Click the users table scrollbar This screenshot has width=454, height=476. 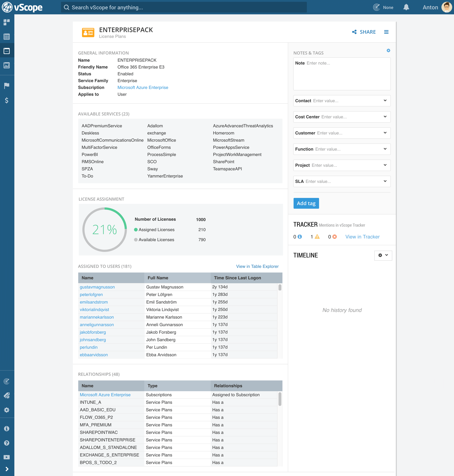(x=280, y=287)
